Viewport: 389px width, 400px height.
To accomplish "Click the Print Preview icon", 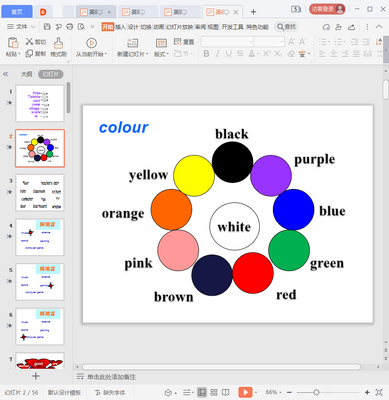I will tap(81, 27).
